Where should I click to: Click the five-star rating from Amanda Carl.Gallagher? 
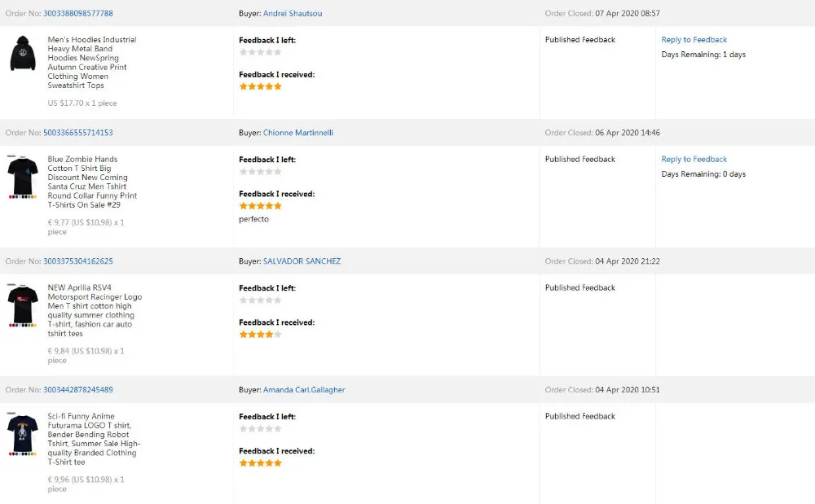coord(260,463)
